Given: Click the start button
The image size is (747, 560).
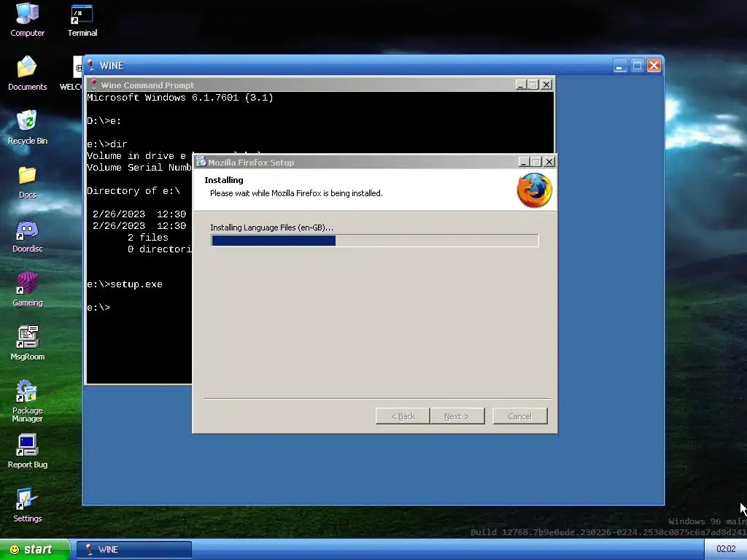Looking at the screenshot, I should [35, 550].
